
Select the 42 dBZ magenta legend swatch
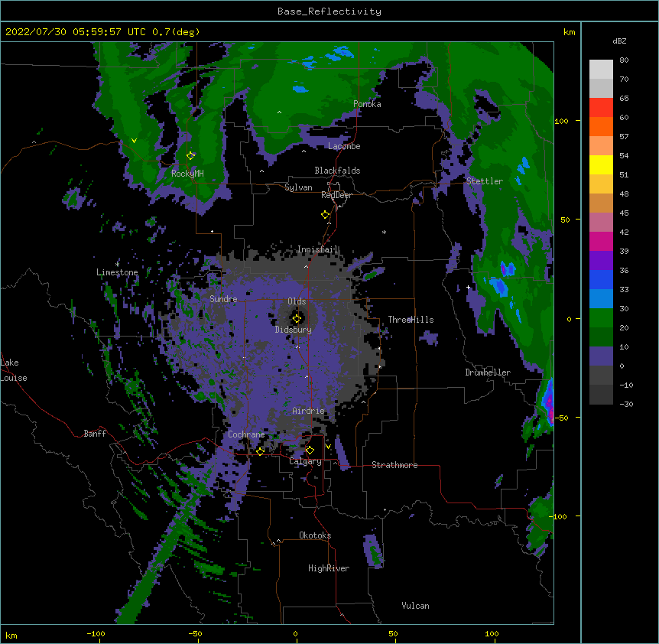601,241
